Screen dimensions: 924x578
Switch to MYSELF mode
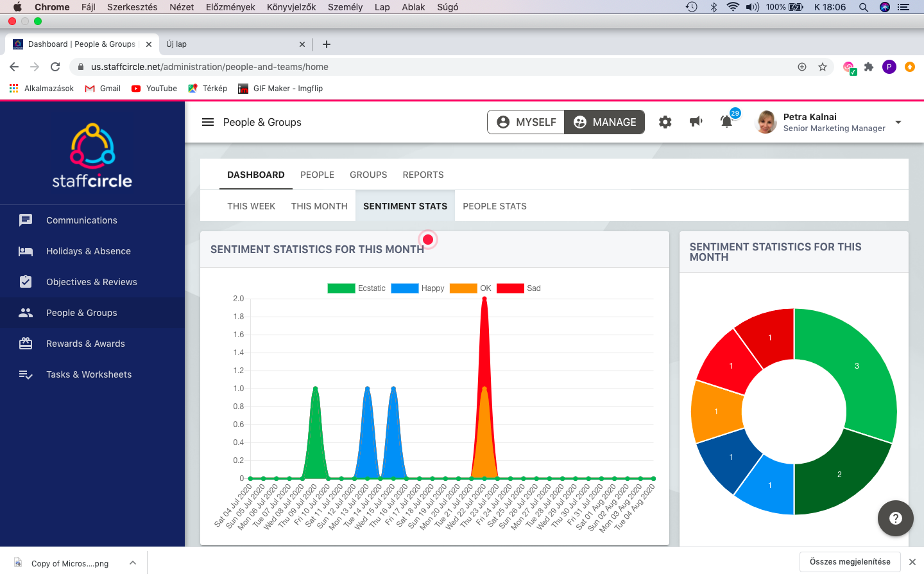pyautogui.click(x=526, y=122)
